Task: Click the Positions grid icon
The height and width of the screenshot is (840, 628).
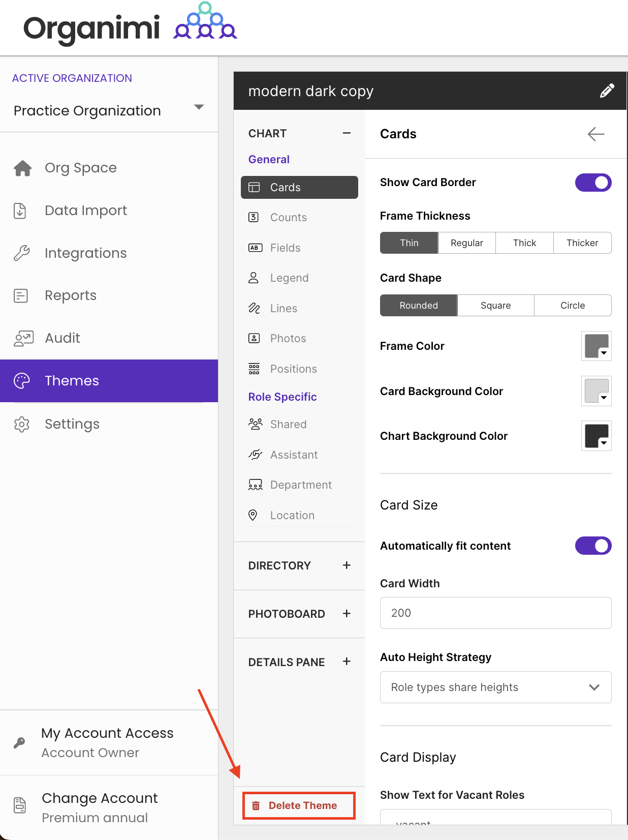Action: pos(254,369)
